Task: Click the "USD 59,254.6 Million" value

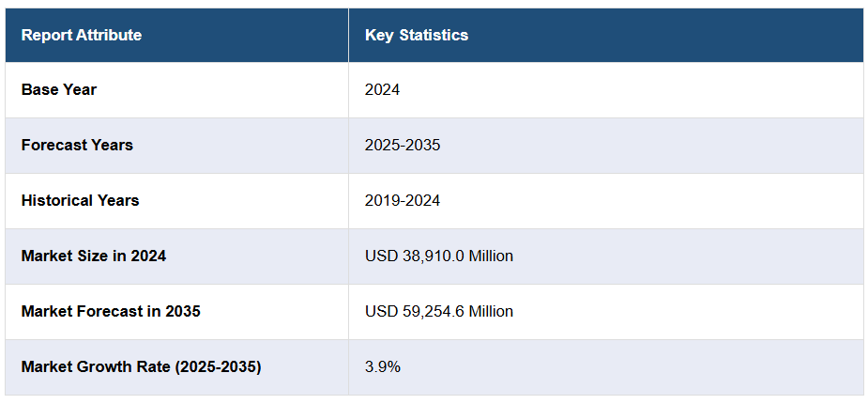Action: coord(439,311)
